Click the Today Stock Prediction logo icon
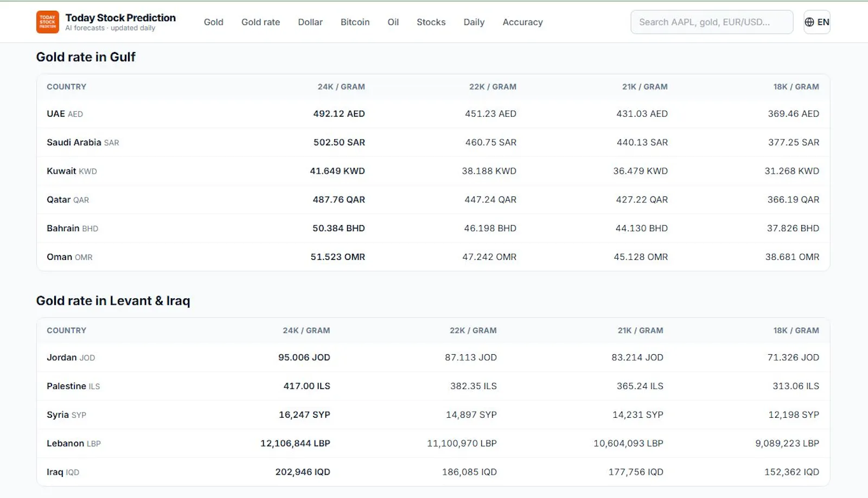Image resolution: width=868 pixels, height=498 pixels. pos(48,22)
